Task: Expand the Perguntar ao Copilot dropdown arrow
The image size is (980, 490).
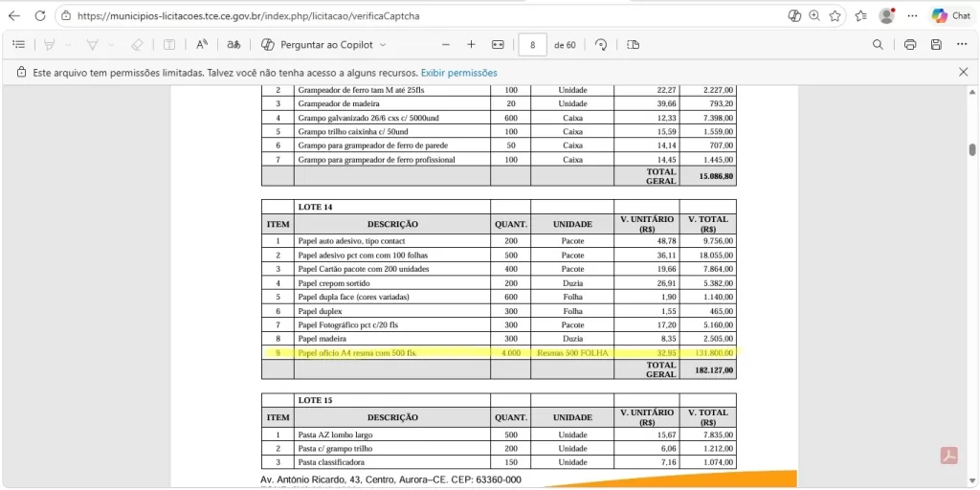Action: [x=383, y=45]
